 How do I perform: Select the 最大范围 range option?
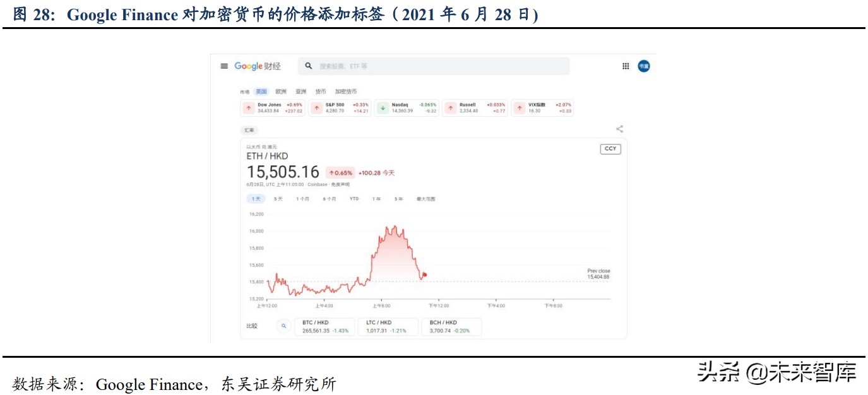pyautogui.click(x=427, y=199)
